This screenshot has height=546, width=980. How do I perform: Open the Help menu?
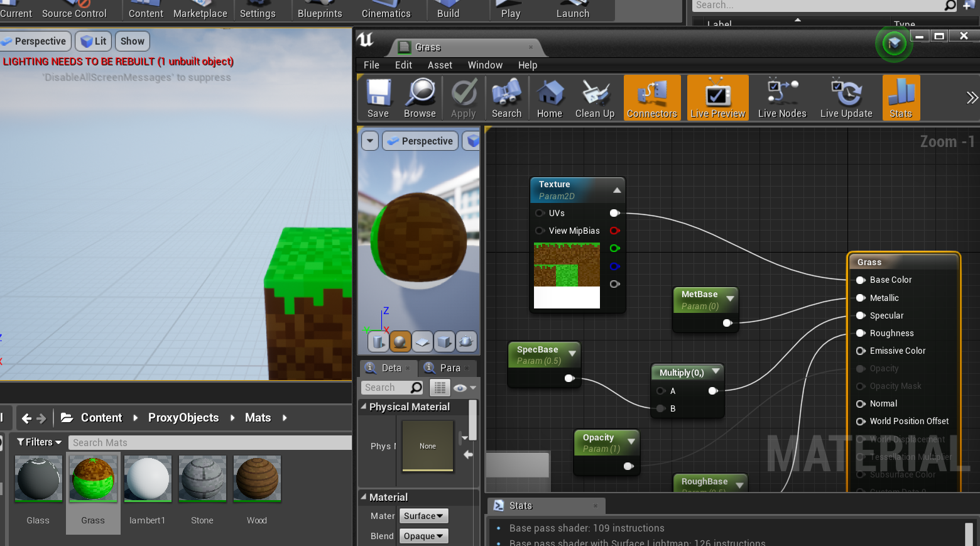528,65
